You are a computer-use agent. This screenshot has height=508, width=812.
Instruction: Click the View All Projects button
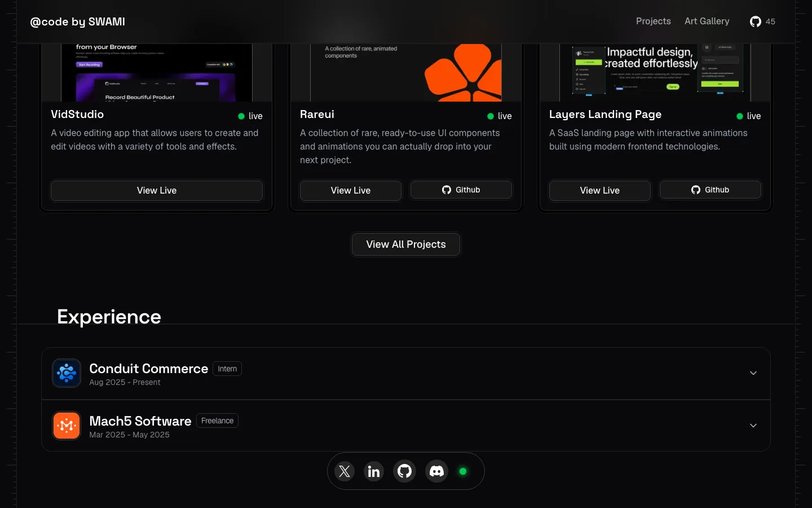tap(406, 244)
